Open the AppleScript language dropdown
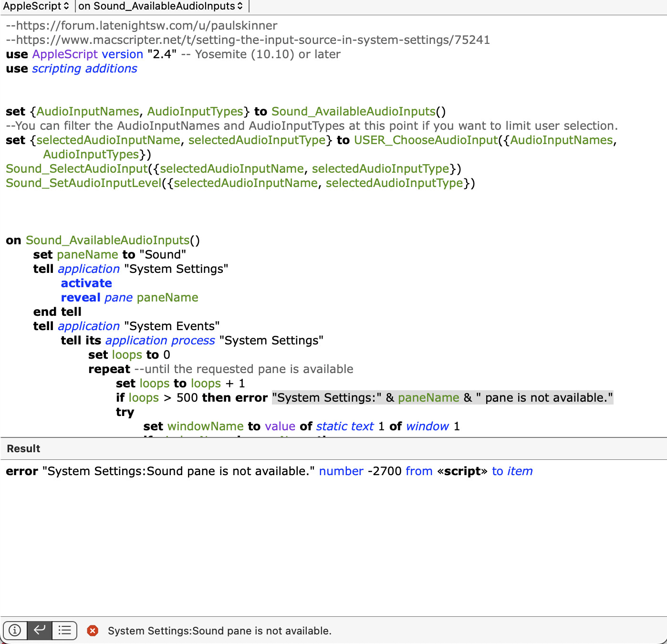Image resolution: width=667 pixels, height=644 pixels. [x=36, y=6]
